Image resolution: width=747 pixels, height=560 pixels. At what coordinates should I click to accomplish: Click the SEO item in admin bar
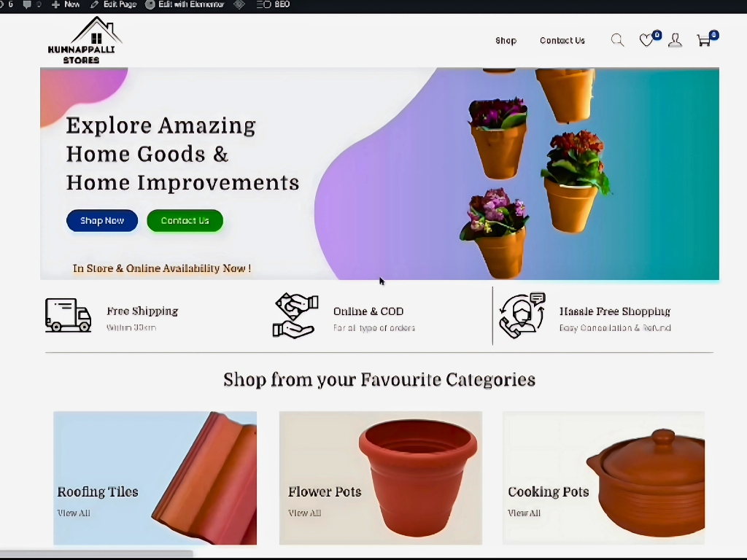274,4
